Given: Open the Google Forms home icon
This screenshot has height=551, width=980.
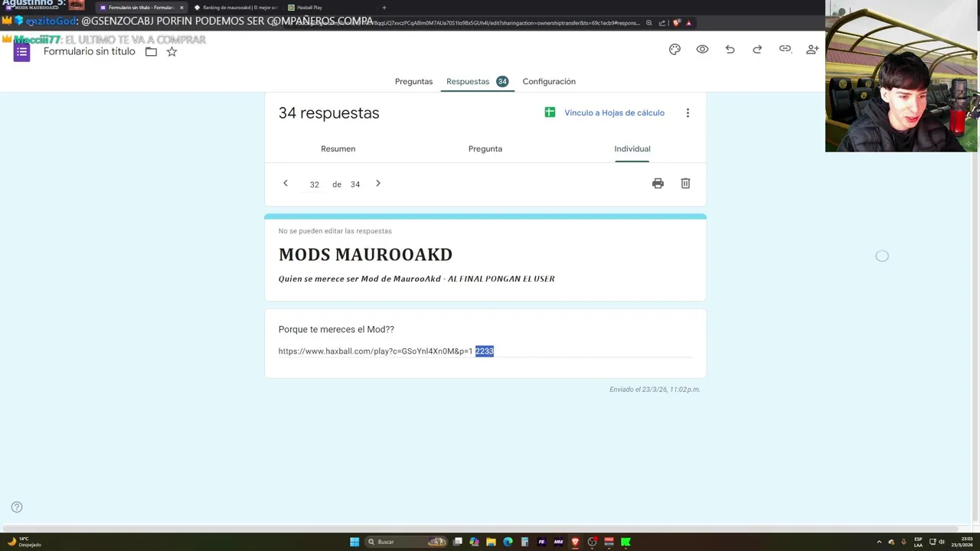Looking at the screenshot, I should click(x=21, y=52).
